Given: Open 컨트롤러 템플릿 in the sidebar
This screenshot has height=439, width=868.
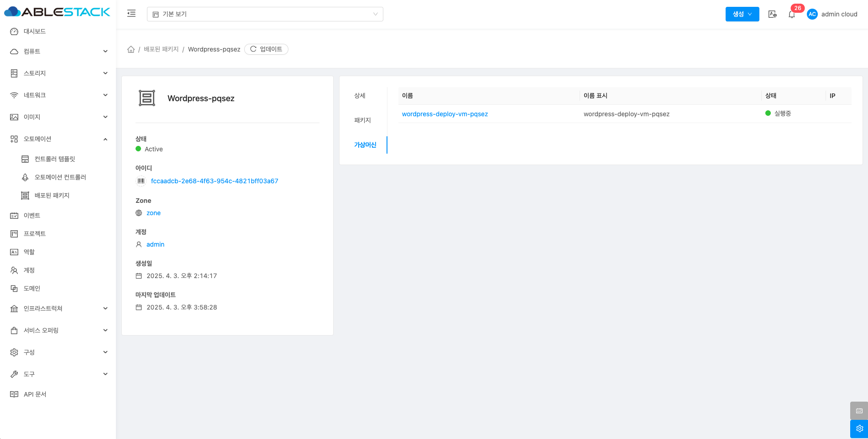Looking at the screenshot, I should point(55,159).
